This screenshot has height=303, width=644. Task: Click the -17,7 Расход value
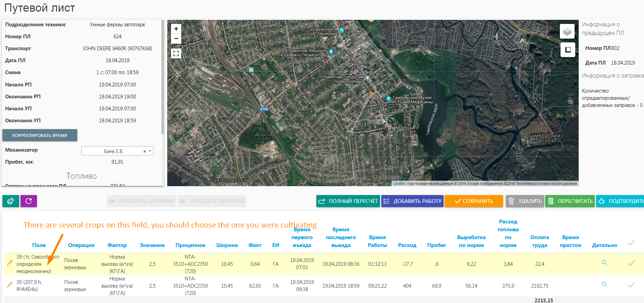click(407, 264)
